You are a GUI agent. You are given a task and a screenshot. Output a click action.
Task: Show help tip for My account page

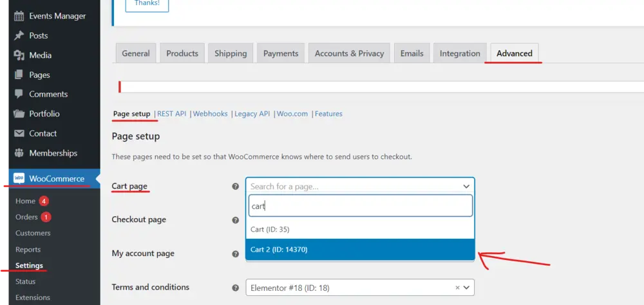235,254
